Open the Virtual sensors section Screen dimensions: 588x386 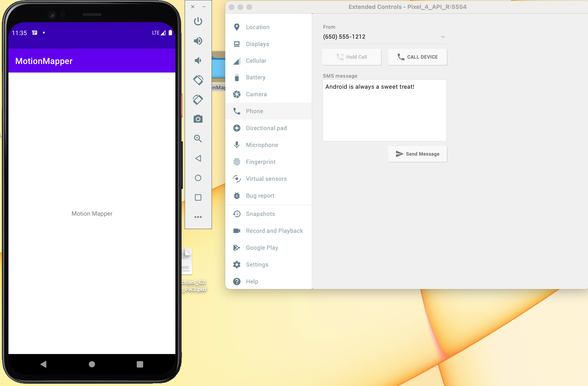tap(266, 179)
